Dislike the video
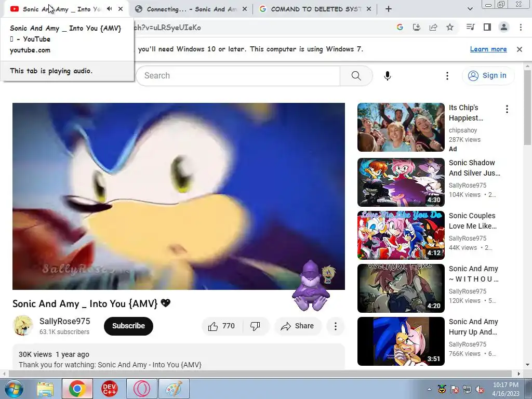Screen dimensions: 532x399 pos(256,326)
